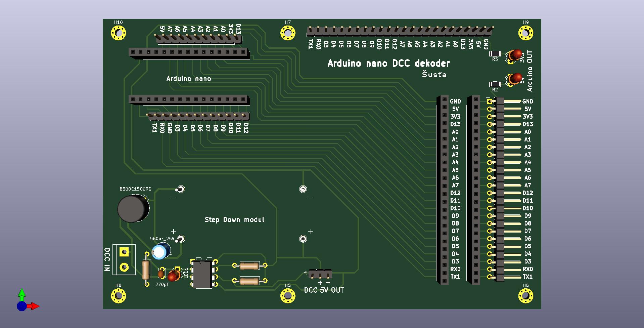Click the Step Down module's upper-right minus pad
Viewport: 644px width, 328px height.
click(303, 189)
